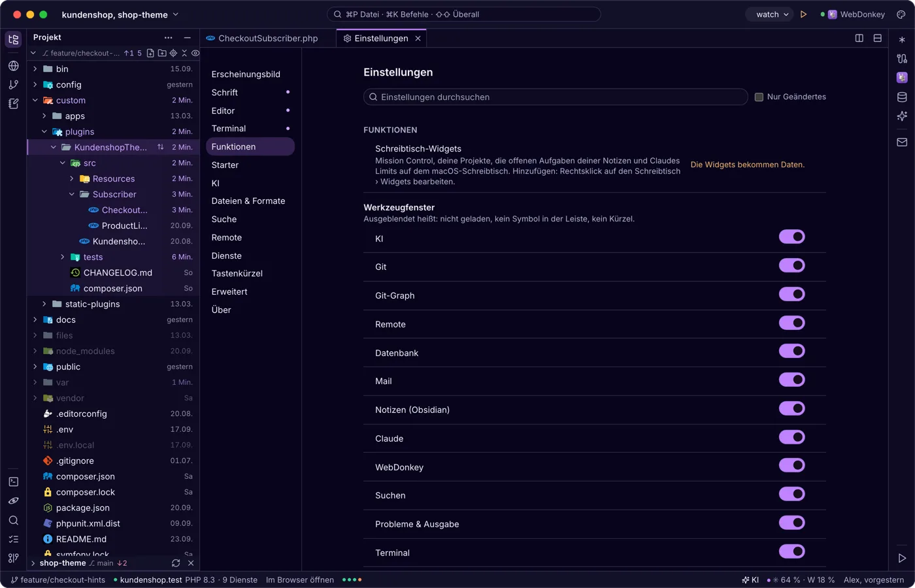The height and width of the screenshot is (588, 915).
Task: Disable the Notizen (Obsidian) toggle
Action: (791, 409)
